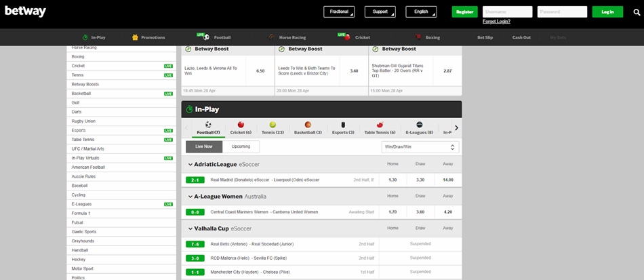Focus the Password field
644x280 pixels.
tap(562, 12)
